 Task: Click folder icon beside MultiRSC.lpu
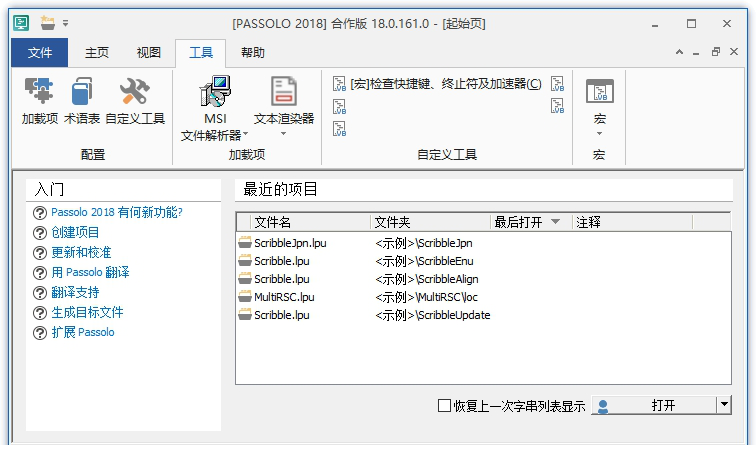click(245, 297)
